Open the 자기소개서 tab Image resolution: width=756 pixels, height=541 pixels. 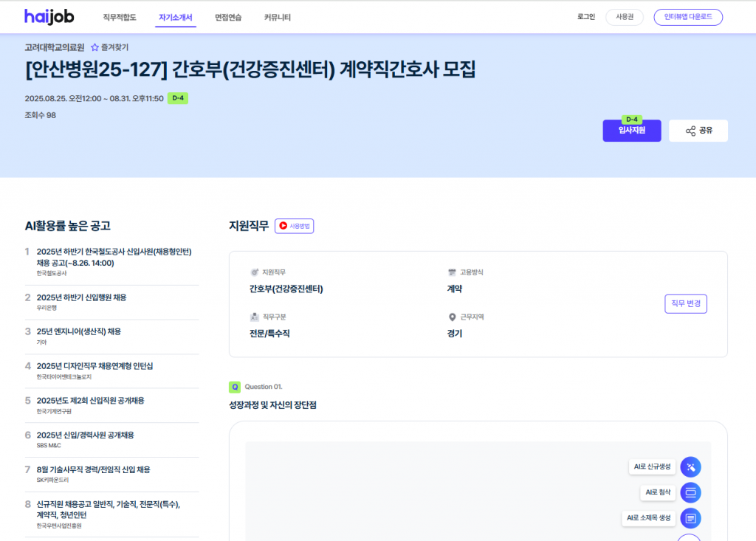176,18
